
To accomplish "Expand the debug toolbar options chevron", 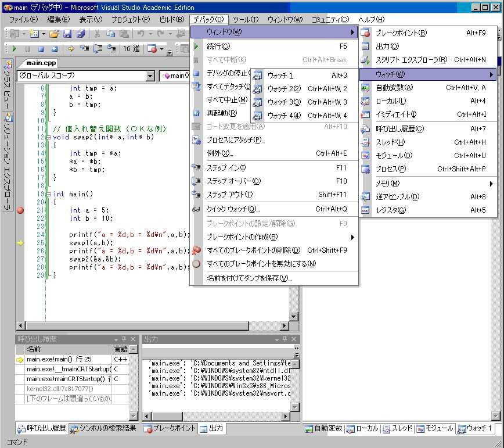I will [170, 52].
